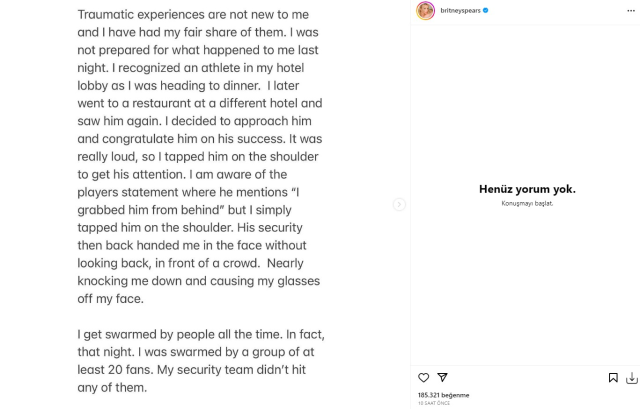This screenshot has width=640, height=409.
Task: Like the post with the heart icon
Action: click(423, 378)
